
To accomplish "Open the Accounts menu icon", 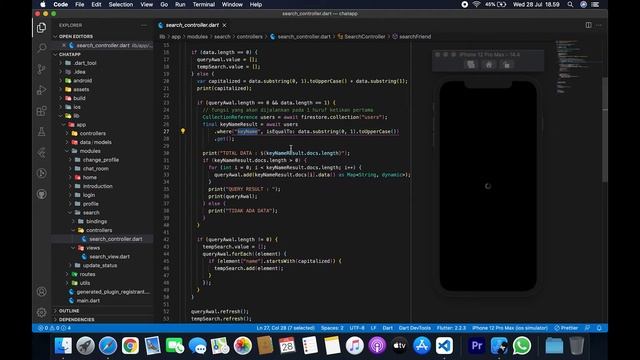I will (x=41, y=291).
